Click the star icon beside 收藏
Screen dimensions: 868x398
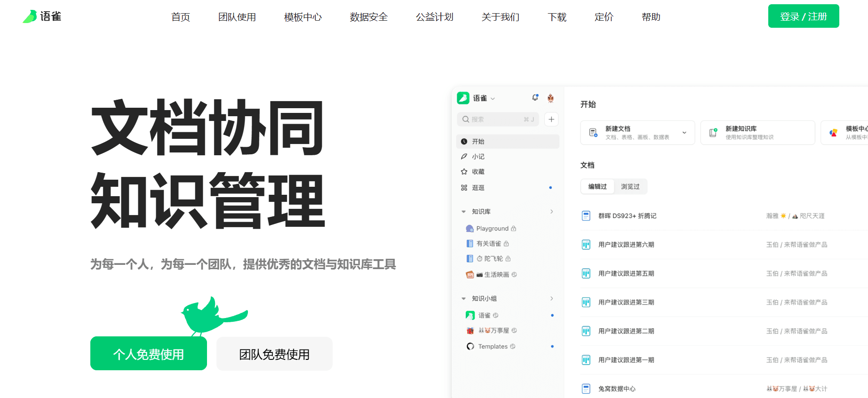[464, 172]
